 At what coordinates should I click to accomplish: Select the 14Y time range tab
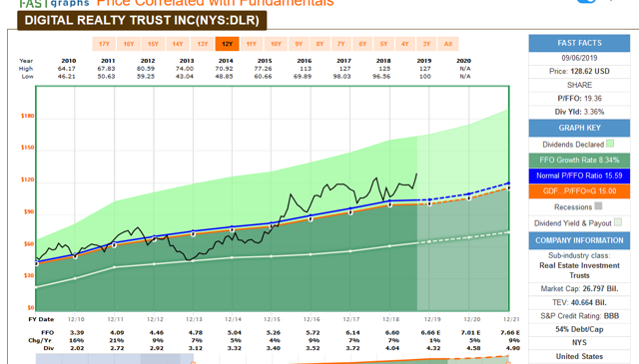(x=178, y=44)
